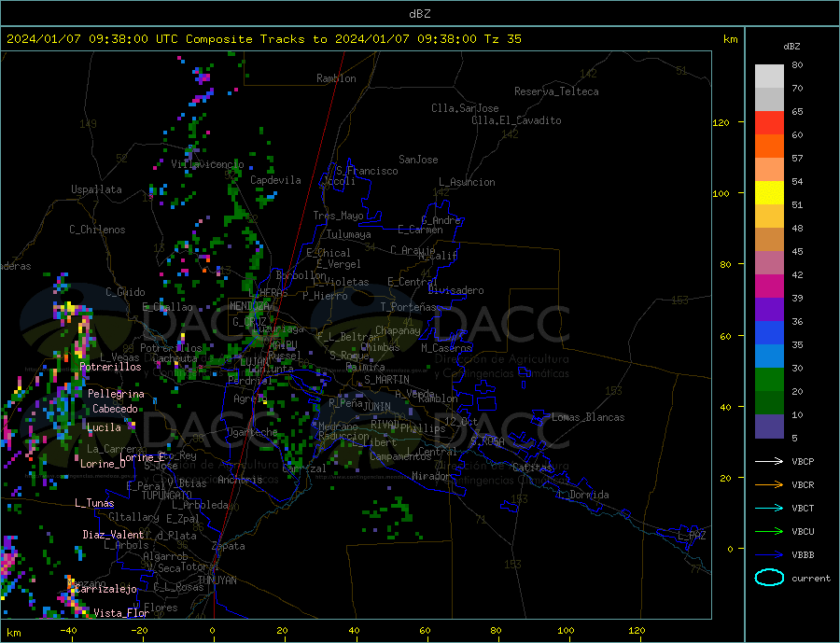Click the Vista_Flor map label
This screenshot has height=643, width=840.
tap(121, 613)
